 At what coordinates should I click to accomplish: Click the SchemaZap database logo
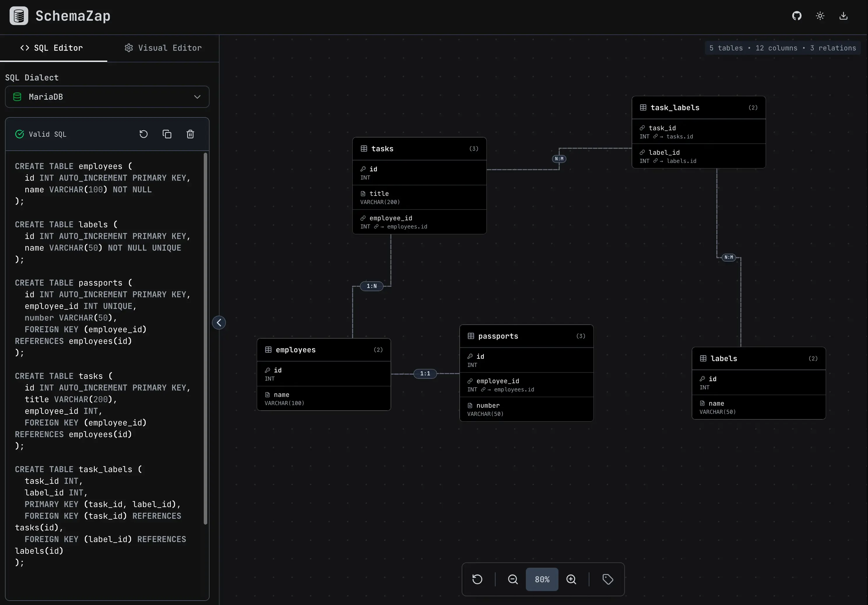tap(19, 16)
